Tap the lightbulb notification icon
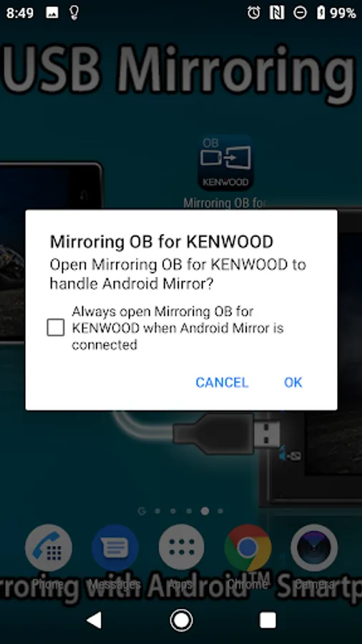 point(74,13)
